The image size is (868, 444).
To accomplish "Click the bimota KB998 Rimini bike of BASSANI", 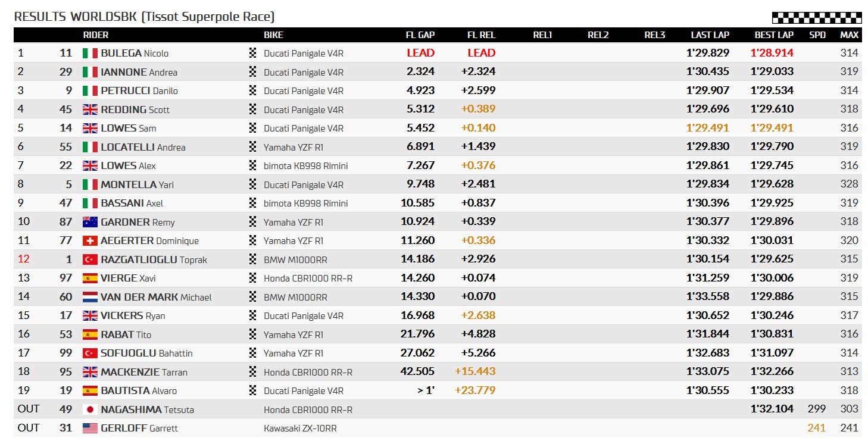I will click(305, 203).
